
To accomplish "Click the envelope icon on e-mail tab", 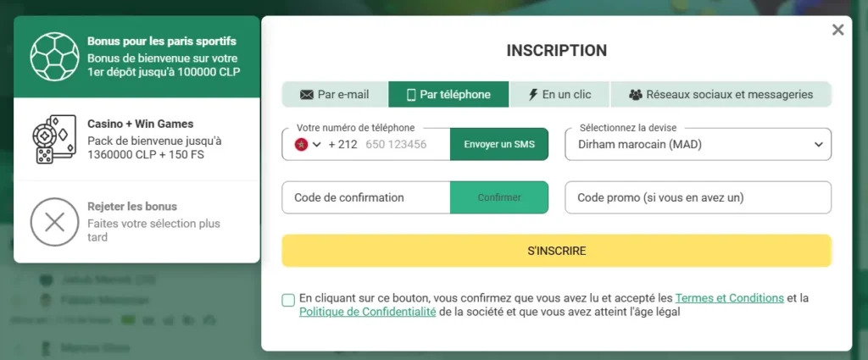I will [x=307, y=95].
